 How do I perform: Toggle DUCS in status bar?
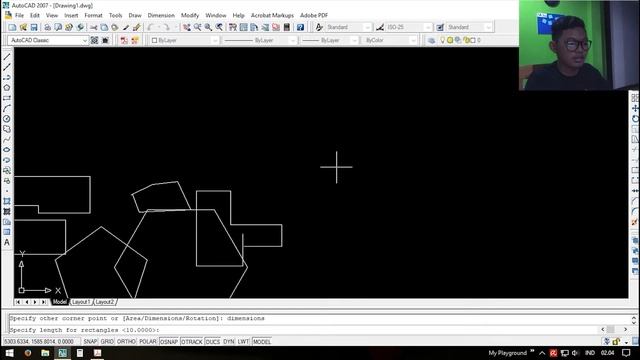(x=213, y=342)
